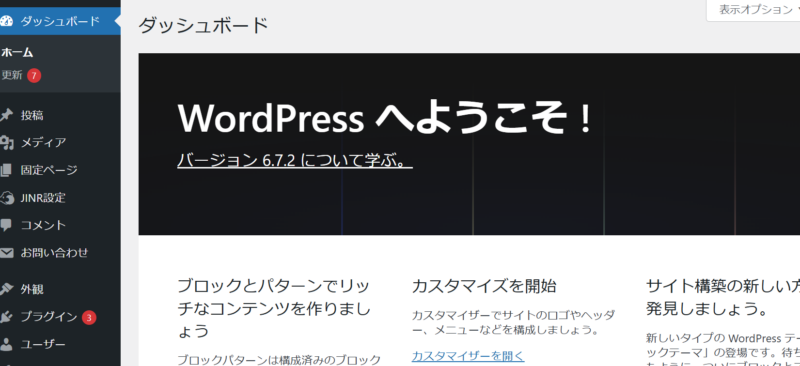The width and height of the screenshot is (800, 366).
Task: Select ホーム submenu item
Action: click(17, 52)
